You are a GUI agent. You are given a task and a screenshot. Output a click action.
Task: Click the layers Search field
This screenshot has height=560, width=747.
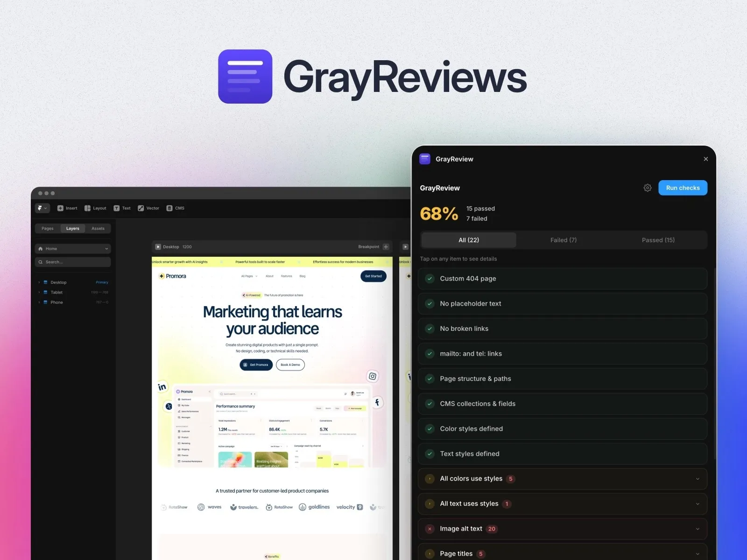[x=73, y=262]
